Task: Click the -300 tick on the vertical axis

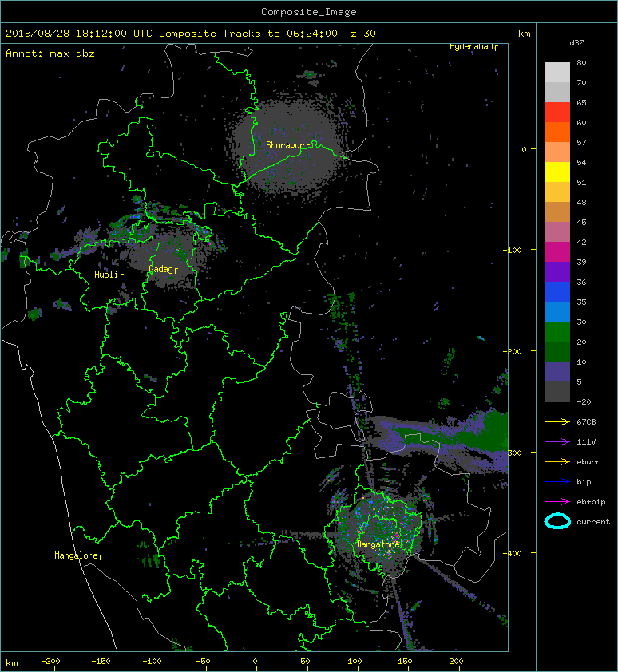Action: tap(513, 453)
